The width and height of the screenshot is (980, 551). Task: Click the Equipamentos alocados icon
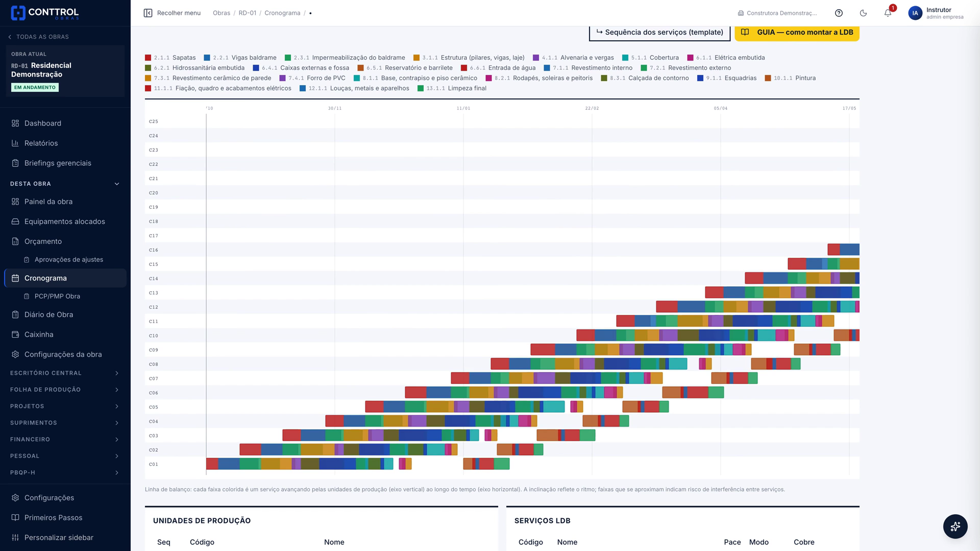click(x=15, y=221)
